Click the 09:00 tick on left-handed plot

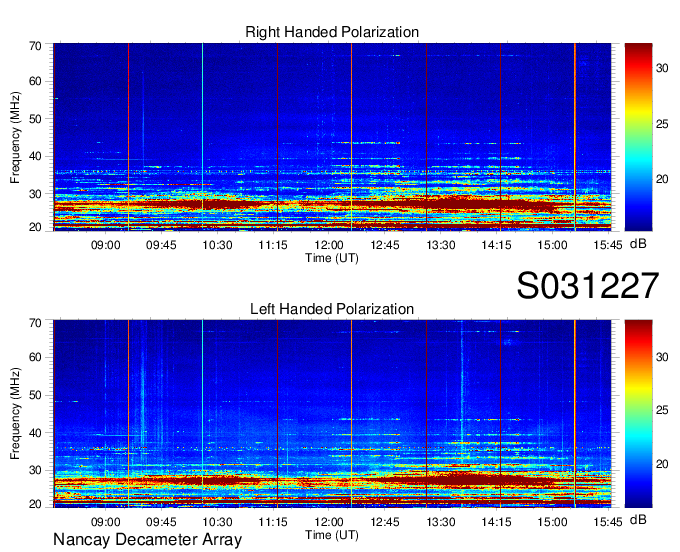[105, 522]
